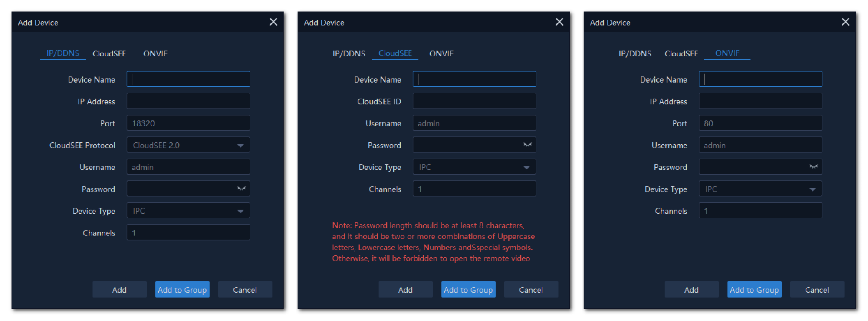
Task: Select IP/DDNS tab in the red note dialog
Action: click(x=349, y=54)
